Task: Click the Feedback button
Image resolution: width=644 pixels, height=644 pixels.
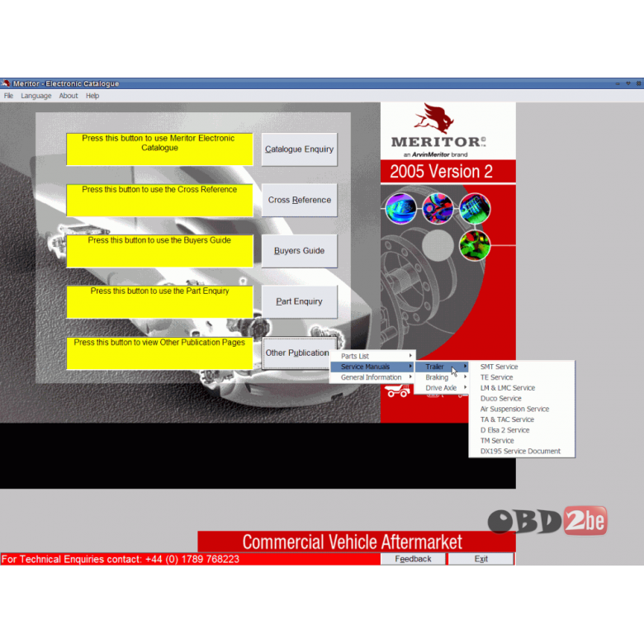Action: pyautogui.click(x=413, y=559)
